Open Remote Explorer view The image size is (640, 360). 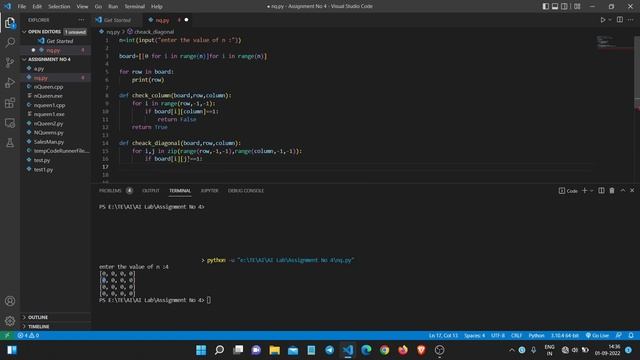click(x=10, y=122)
